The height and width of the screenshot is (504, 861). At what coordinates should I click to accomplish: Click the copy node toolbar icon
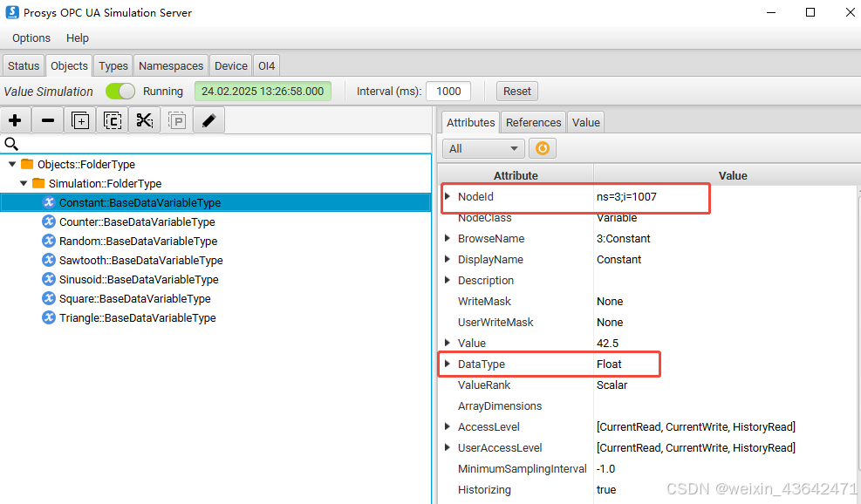[113, 120]
